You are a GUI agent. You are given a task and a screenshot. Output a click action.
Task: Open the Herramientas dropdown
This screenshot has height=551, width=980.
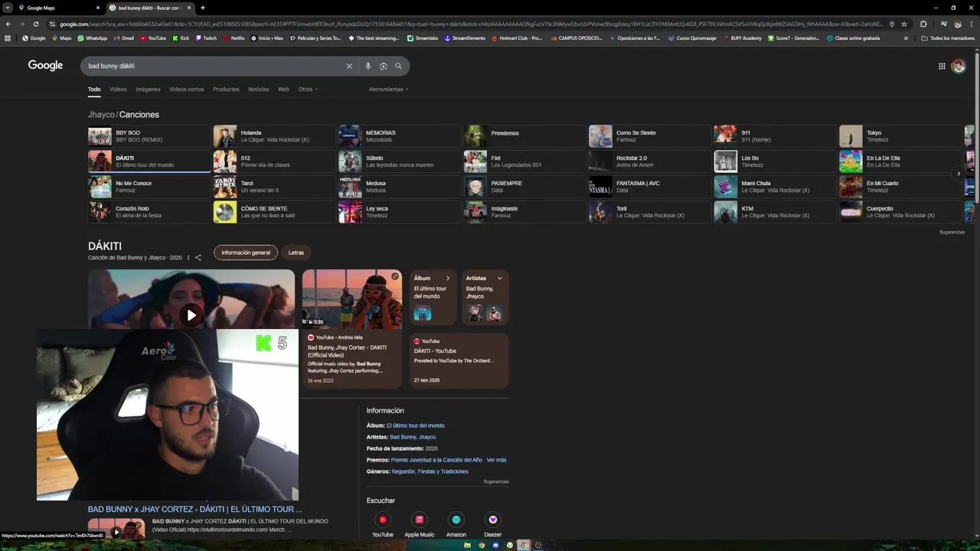click(x=388, y=90)
